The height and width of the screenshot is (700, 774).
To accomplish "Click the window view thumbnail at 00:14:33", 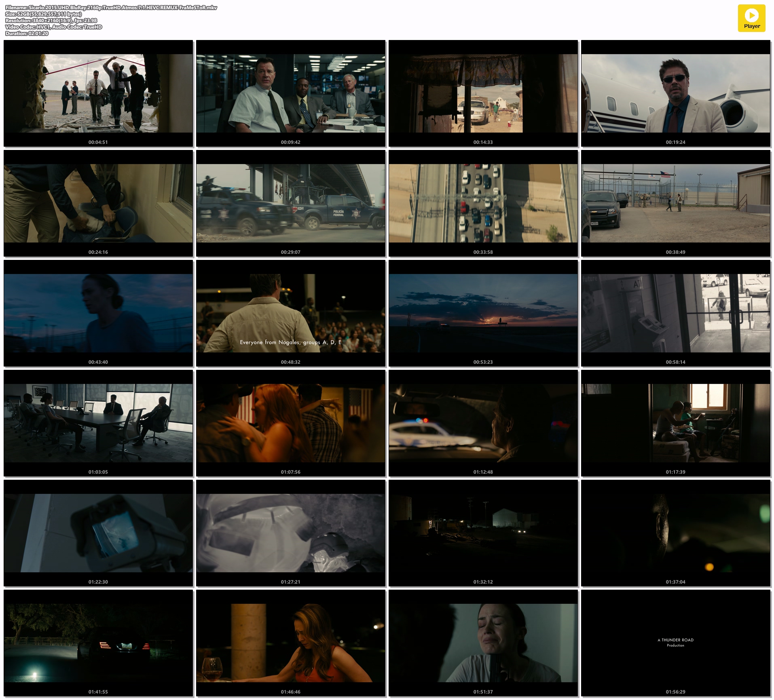I will pos(483,93).
